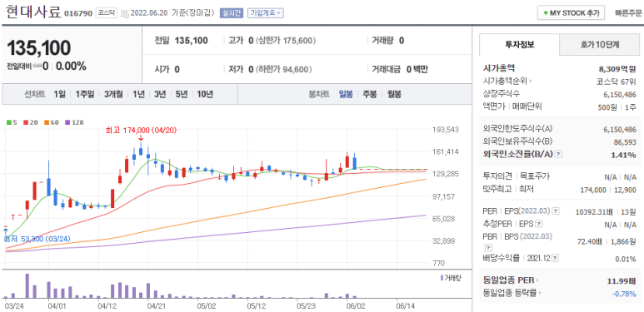
Task: Click the blue arrow above 최저 53,800 label
Action: click(x=6, y=231)
